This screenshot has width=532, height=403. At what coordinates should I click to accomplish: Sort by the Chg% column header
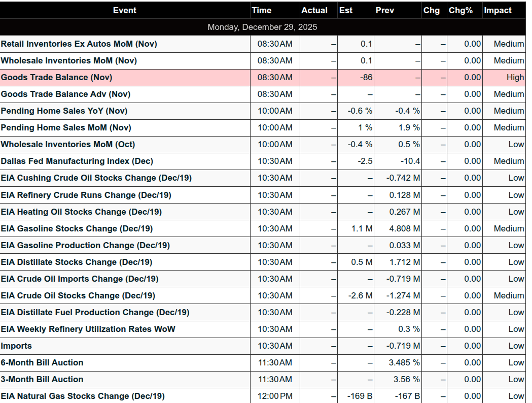point(460,10)
